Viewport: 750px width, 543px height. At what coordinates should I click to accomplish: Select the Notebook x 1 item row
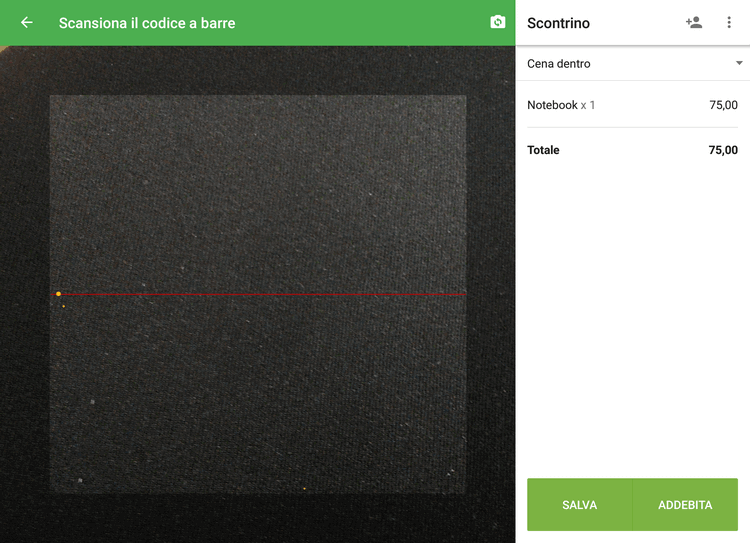click(632, 105)
